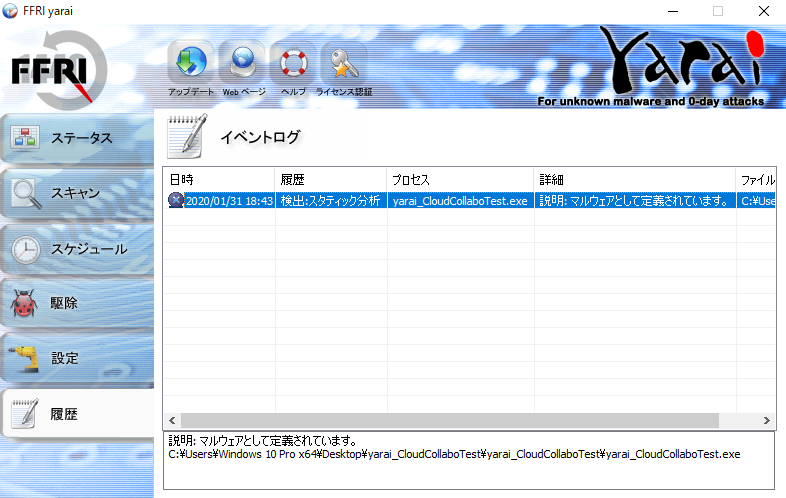The width and height of the screenshot is (786, 498).
Task: Select the 2020/01/31 18:43 date cell
Action: click(x=229, y=201)
